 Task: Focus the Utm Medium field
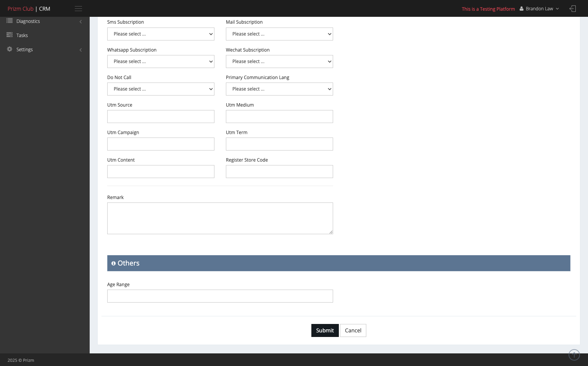[279, 117]
